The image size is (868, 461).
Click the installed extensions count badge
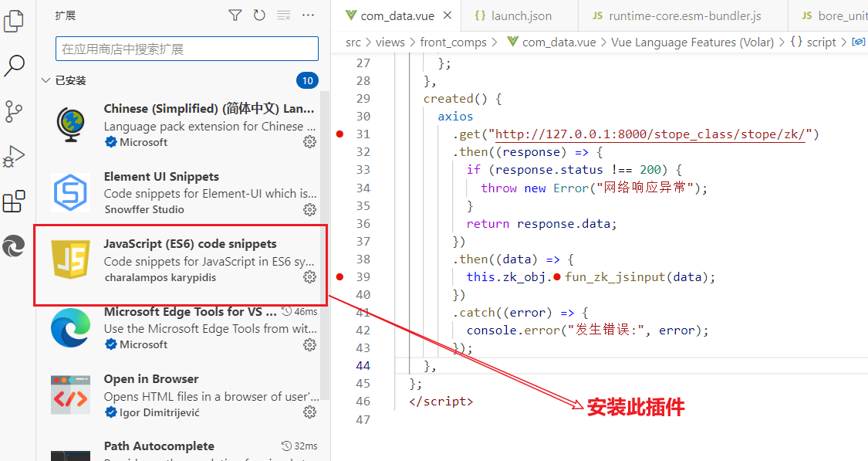coord(307,81)
